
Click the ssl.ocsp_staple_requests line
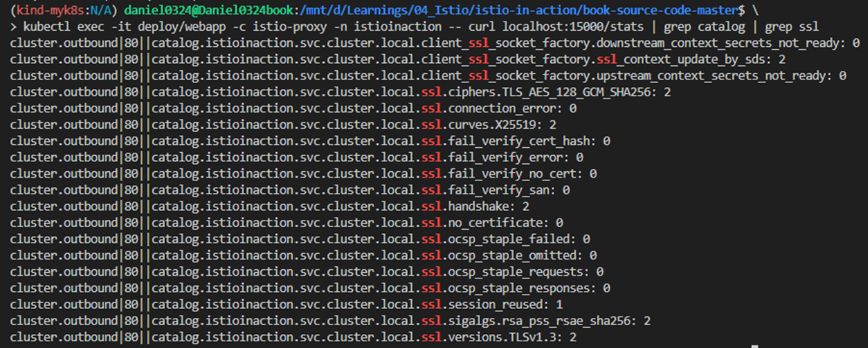[x=307, y=272]
